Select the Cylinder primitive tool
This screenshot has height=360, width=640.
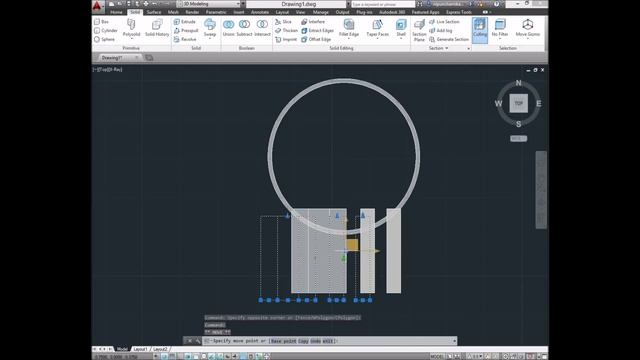tap(106, 30)
